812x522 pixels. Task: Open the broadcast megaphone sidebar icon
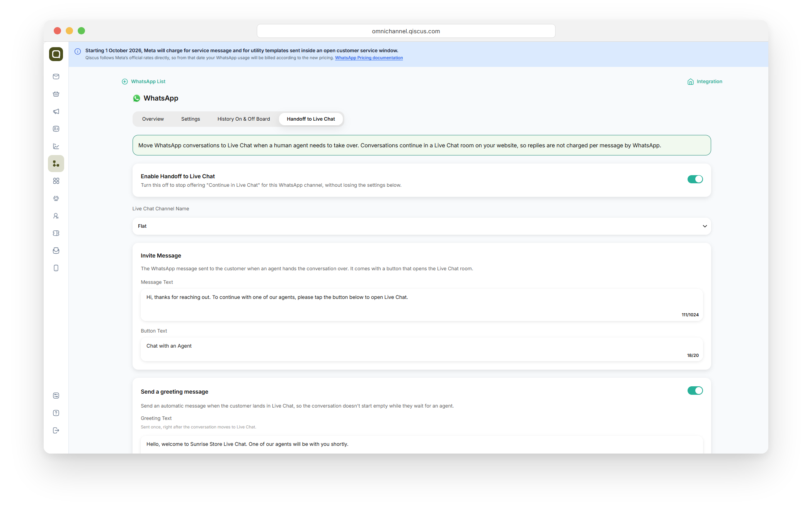pos(56,111)
